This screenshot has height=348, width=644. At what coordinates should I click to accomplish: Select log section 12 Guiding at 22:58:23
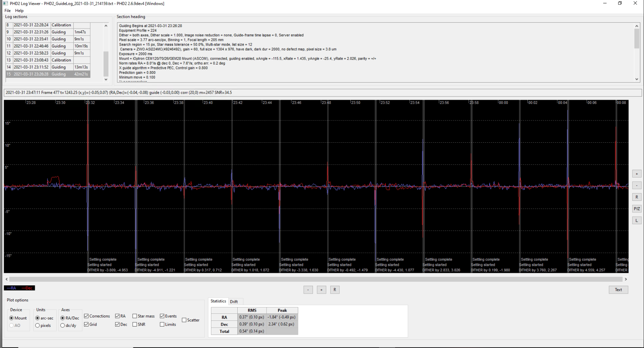pos(47,53)
